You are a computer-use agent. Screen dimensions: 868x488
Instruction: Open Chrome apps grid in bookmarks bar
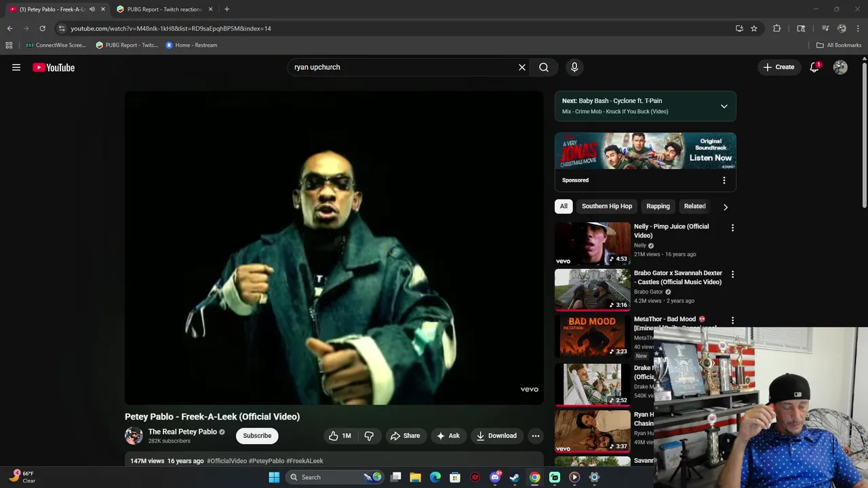click(9, 45)
